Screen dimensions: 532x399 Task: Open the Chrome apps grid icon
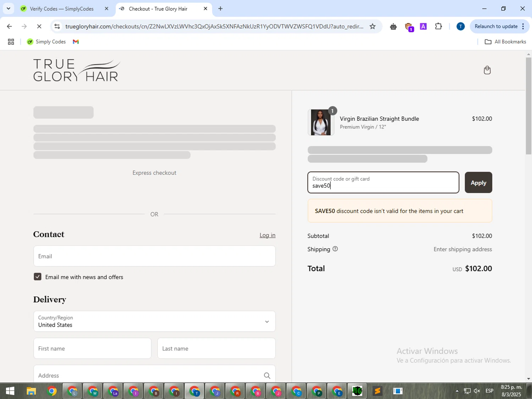[x=11, y=42]
